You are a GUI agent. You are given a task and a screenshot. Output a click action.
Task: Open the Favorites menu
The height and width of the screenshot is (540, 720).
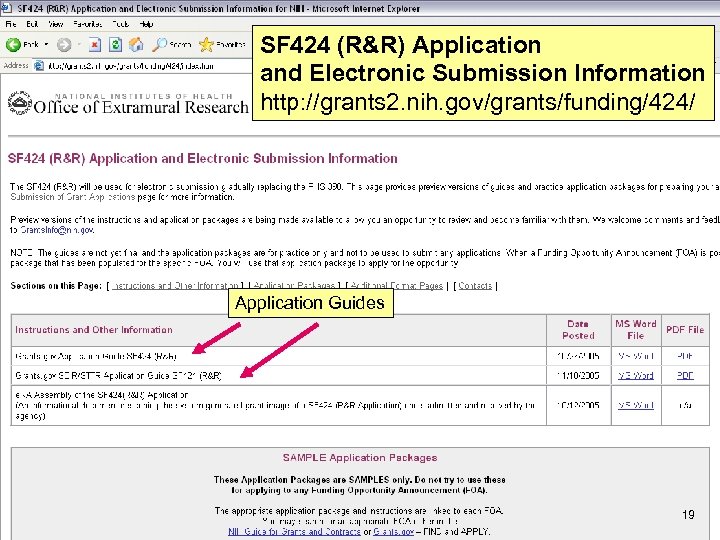click(88, 24)
